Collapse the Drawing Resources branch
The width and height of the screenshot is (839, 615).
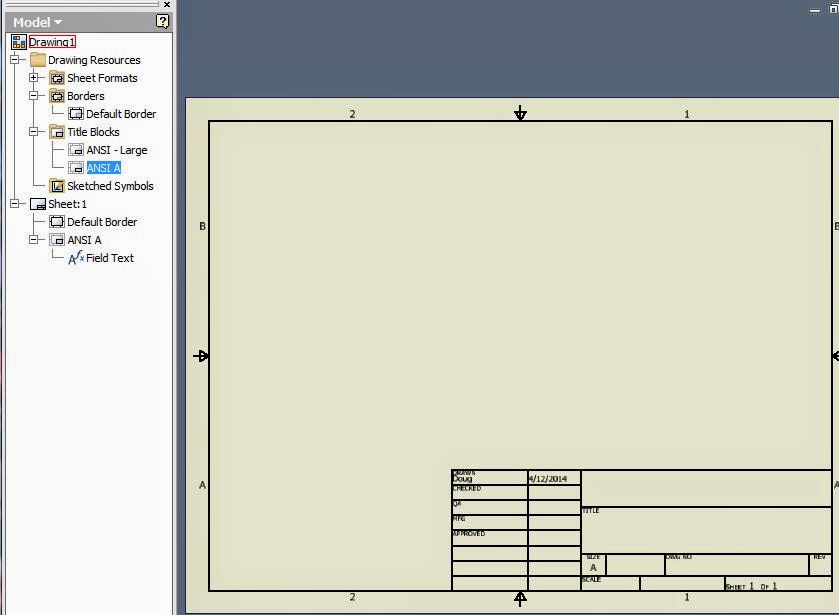point(14,60)
